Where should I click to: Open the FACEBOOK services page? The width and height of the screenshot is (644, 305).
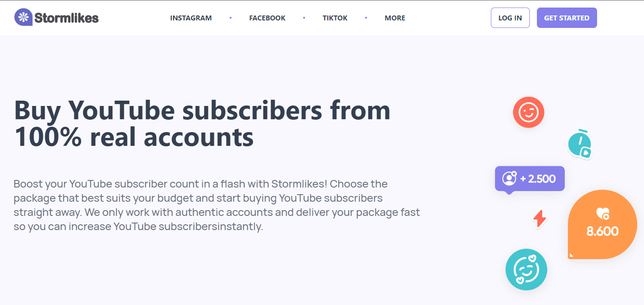(267, 18)
